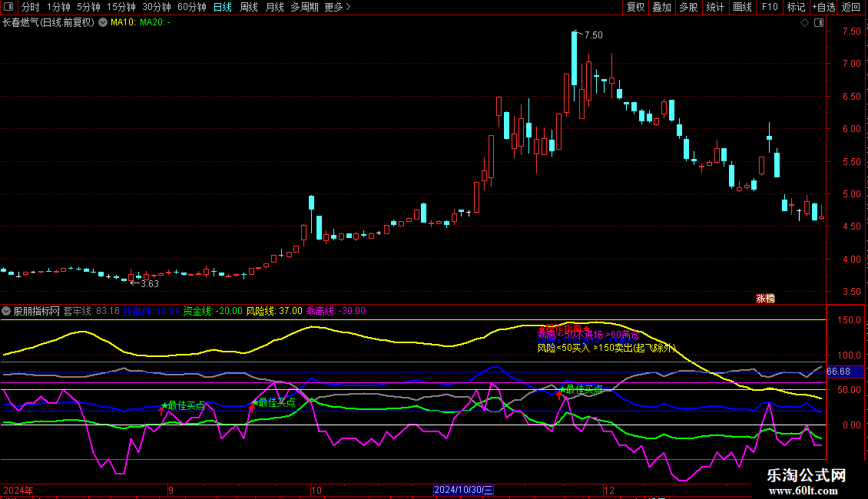The width and height of the screenshot is (868, 499).
Task: Open F10 company info
Action: coord(769,7)
